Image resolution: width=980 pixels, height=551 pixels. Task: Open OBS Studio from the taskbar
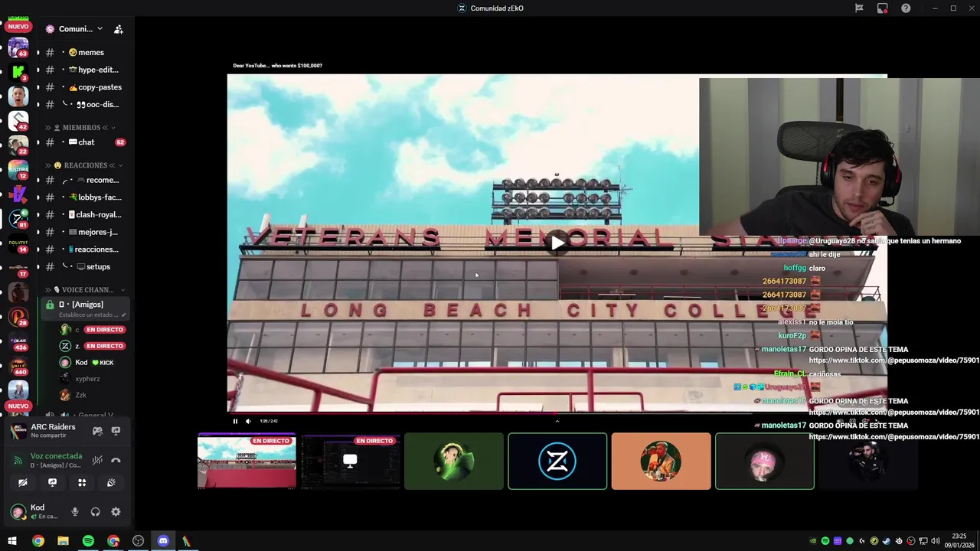click(138, 541)
